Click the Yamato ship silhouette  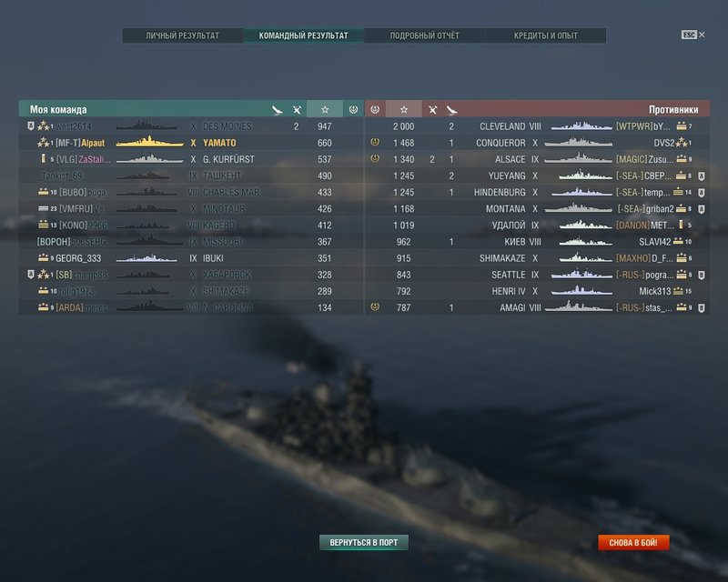click(x=149, y=142)
